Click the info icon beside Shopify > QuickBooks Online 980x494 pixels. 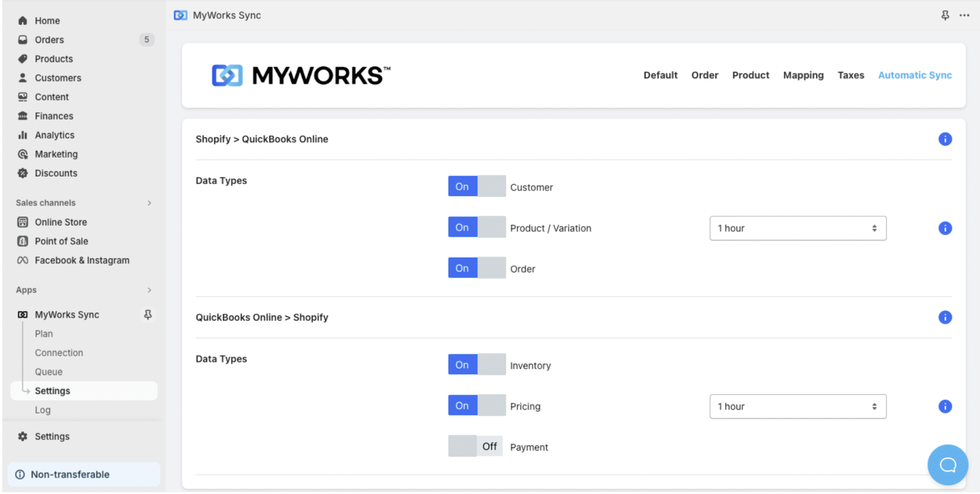945,139
